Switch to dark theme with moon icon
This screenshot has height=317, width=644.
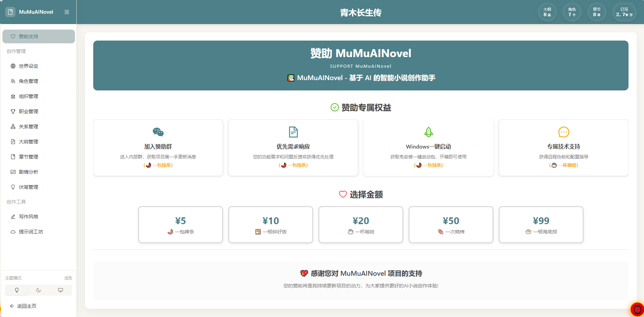(39, 290)
